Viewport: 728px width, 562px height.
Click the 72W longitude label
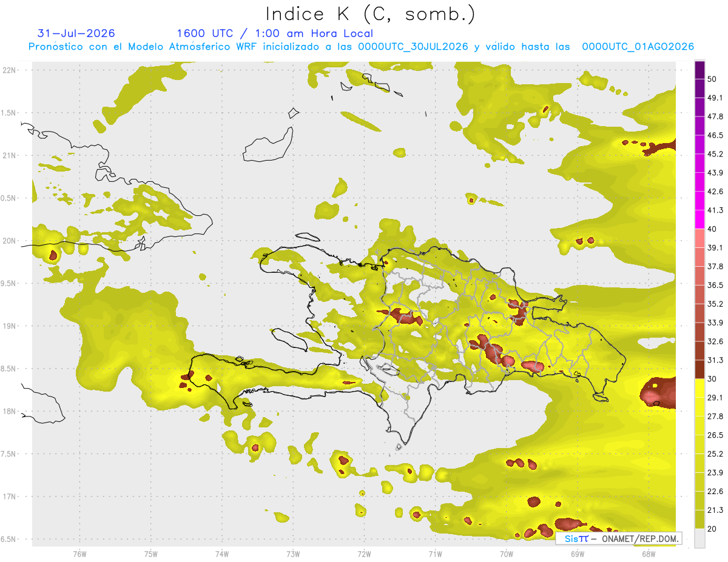pyautogui.click(x=364, y=554)
